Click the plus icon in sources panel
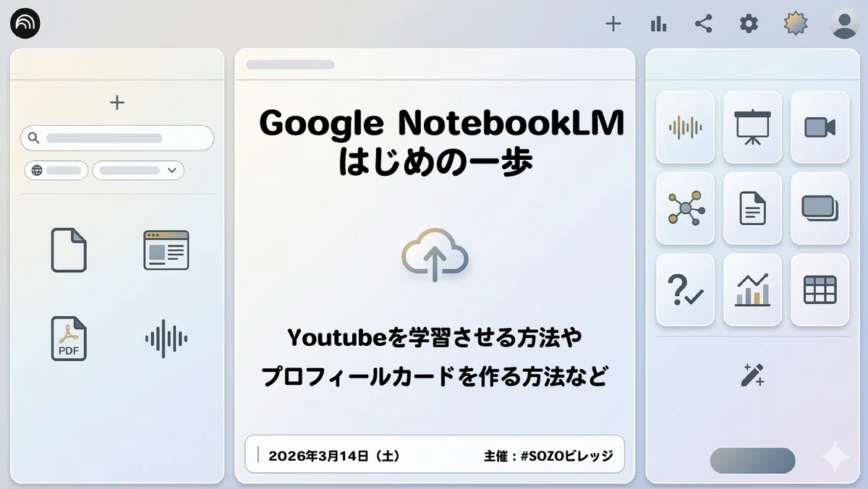 pyautogui.click(x=117, y=103)
